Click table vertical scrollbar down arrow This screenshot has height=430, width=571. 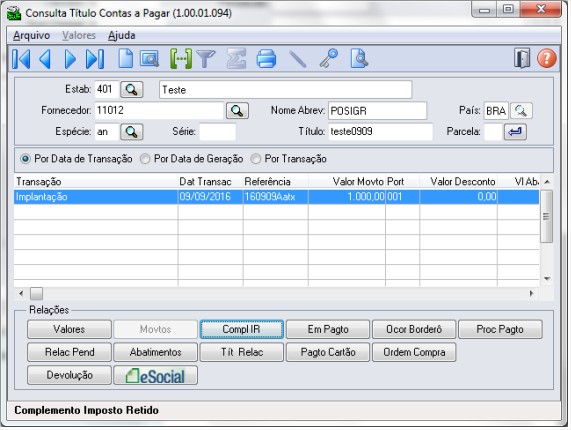[x=547, y=279]
